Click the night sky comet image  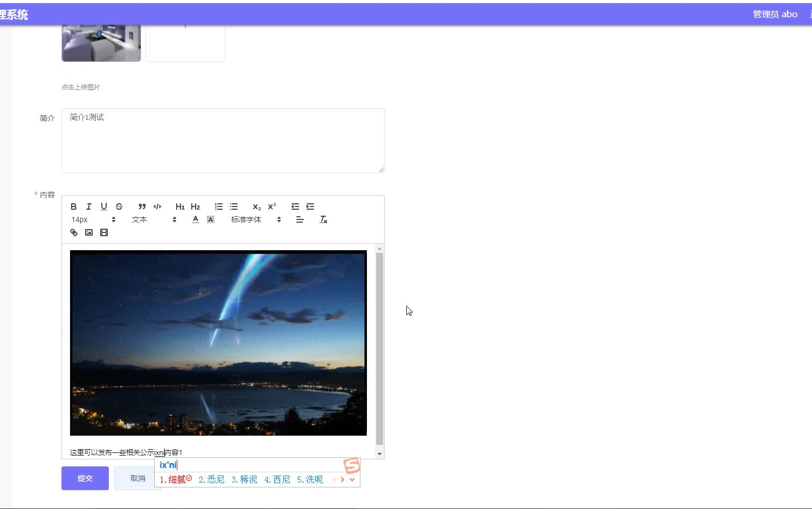218,343
